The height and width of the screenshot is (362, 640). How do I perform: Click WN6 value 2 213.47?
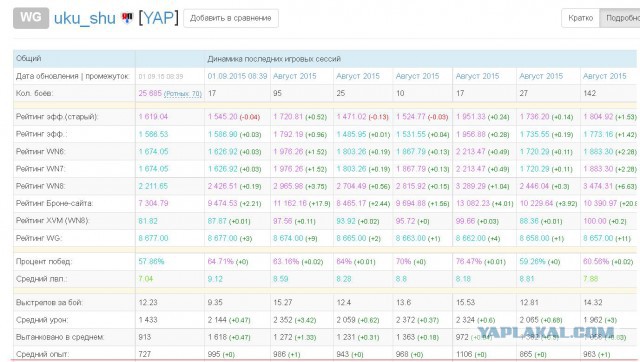[x=471, y=151]
